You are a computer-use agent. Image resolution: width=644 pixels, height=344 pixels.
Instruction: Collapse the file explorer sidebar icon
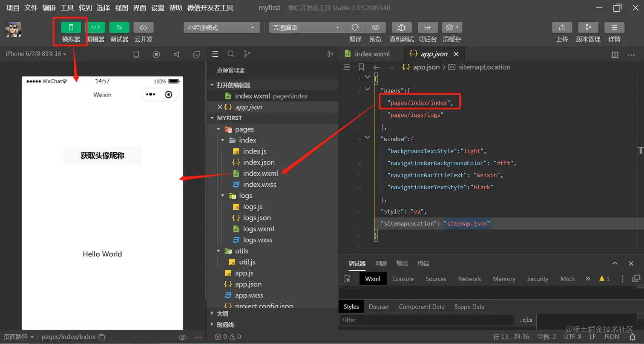[x=331, y=54]
